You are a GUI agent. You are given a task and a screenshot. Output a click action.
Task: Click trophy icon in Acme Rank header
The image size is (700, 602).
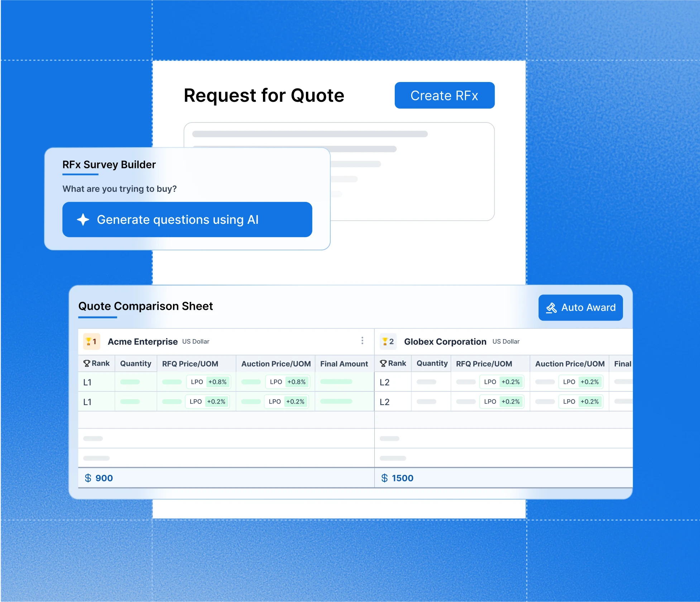[87, 363]
